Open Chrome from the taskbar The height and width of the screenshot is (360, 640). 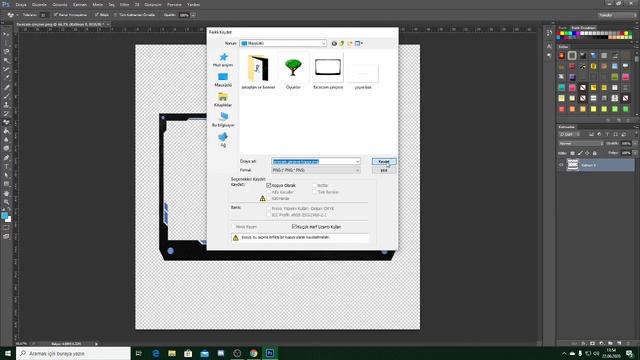[x=253, y=353]
